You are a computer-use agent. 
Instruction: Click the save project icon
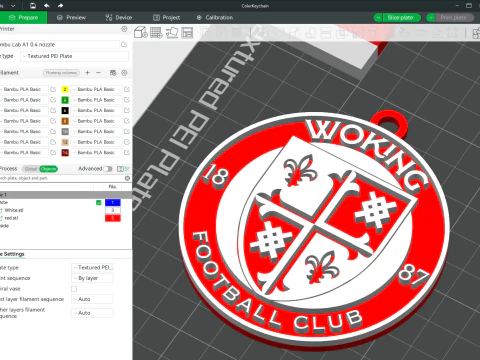tap(33, 6)
